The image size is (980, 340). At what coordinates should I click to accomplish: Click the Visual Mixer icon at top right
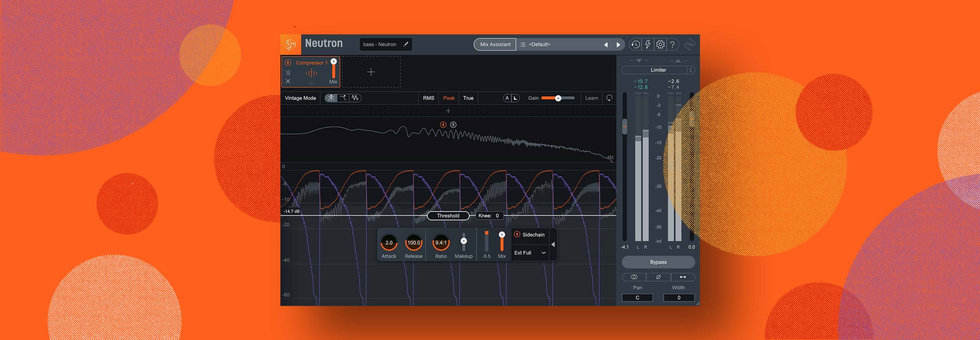coord(689,45)
